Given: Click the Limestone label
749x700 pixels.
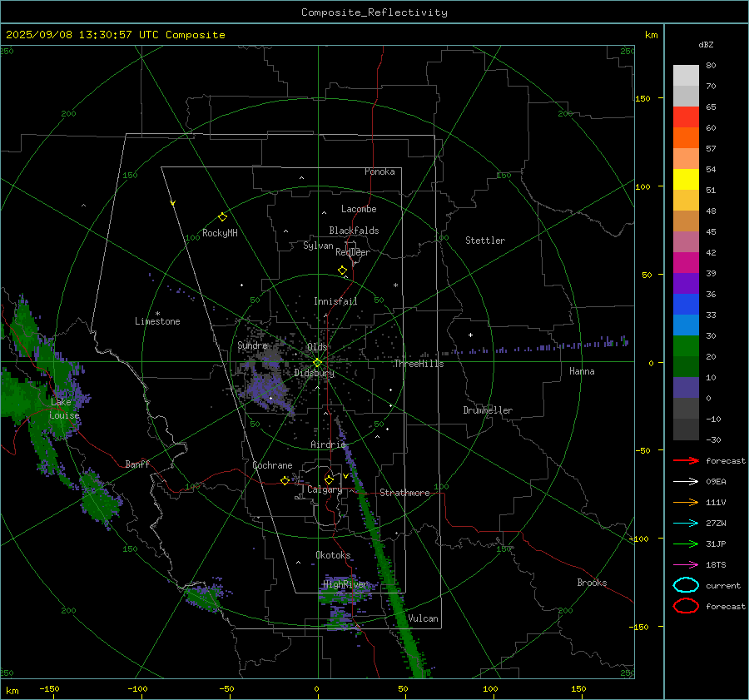Looking at the screenshot, I should click(157, 321).
